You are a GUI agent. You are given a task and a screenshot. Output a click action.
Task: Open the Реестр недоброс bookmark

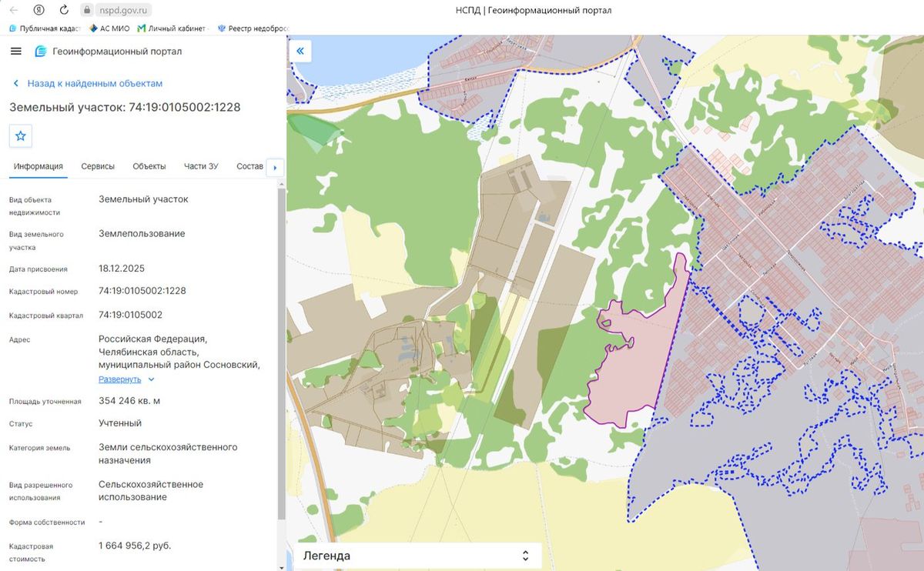[253, 28]
